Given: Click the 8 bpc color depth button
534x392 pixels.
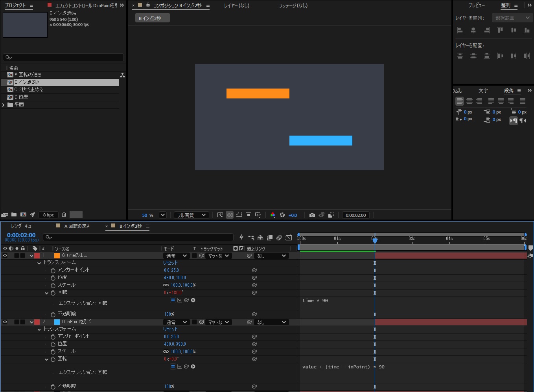Looking at the screenshot, I should (49, 215).
